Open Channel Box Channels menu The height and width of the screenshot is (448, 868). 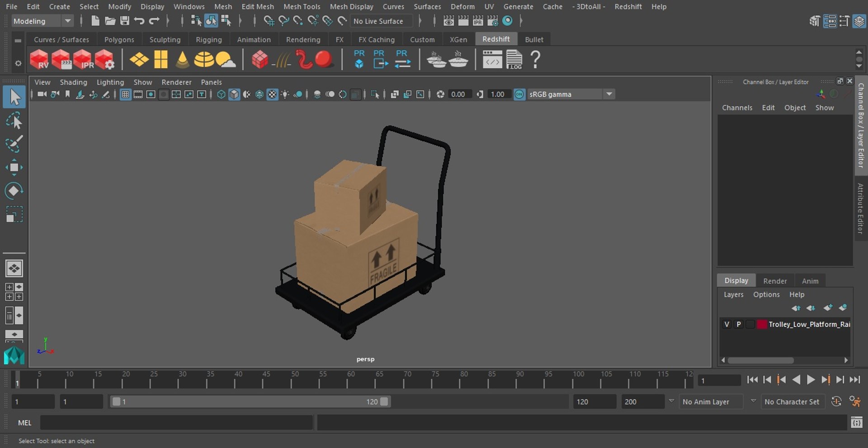point(737,108)
